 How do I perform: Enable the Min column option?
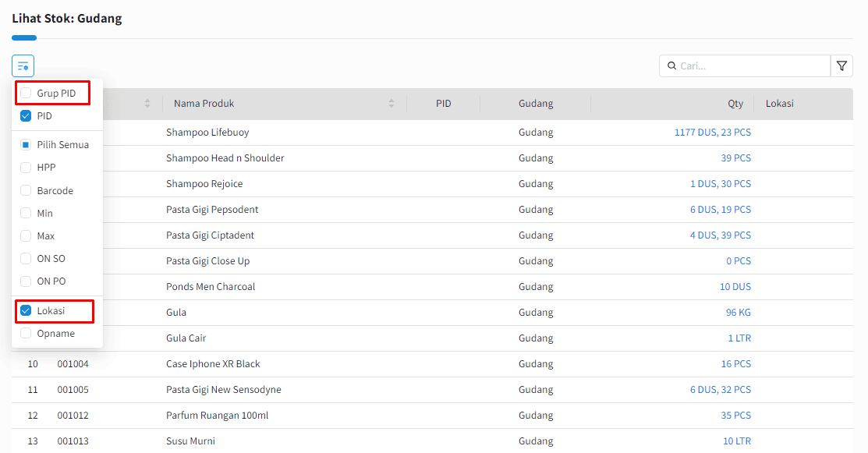[x=26, y=213]
